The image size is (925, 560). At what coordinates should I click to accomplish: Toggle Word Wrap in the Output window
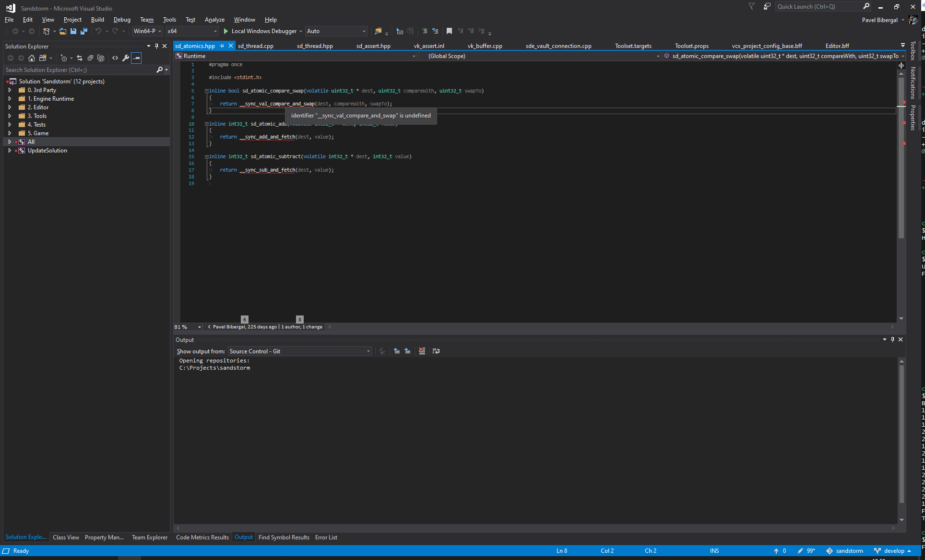[x=436, y=351]
